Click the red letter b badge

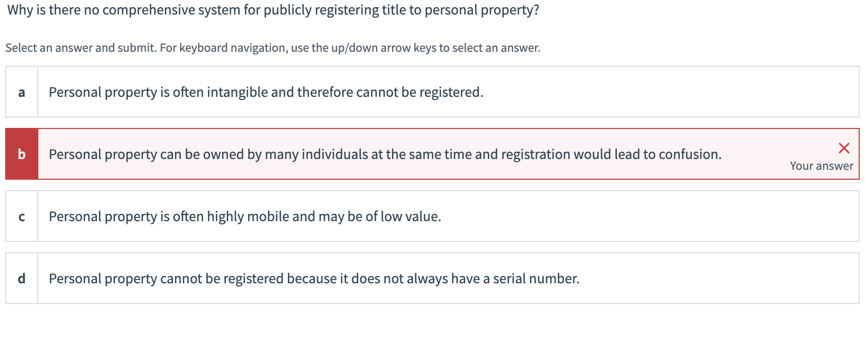click(x=21, y=154)
